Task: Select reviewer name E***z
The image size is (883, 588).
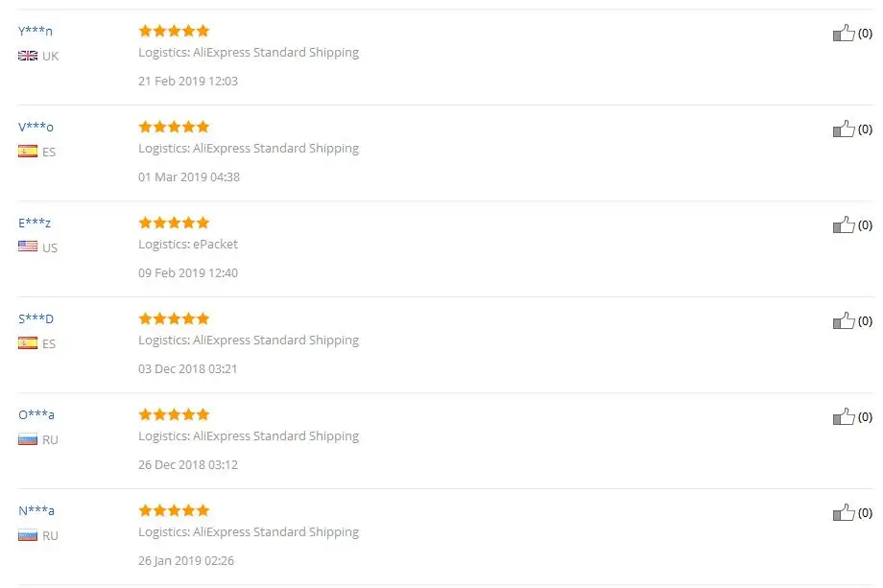Action: [x=35, y=223]
